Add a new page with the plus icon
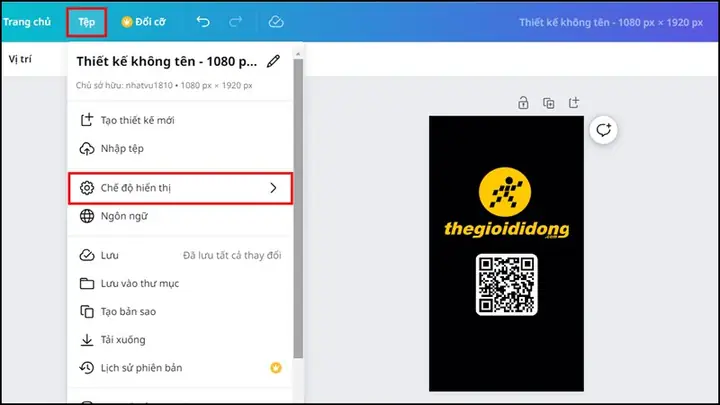Viewport: 720px width, 405px height. 574,102
